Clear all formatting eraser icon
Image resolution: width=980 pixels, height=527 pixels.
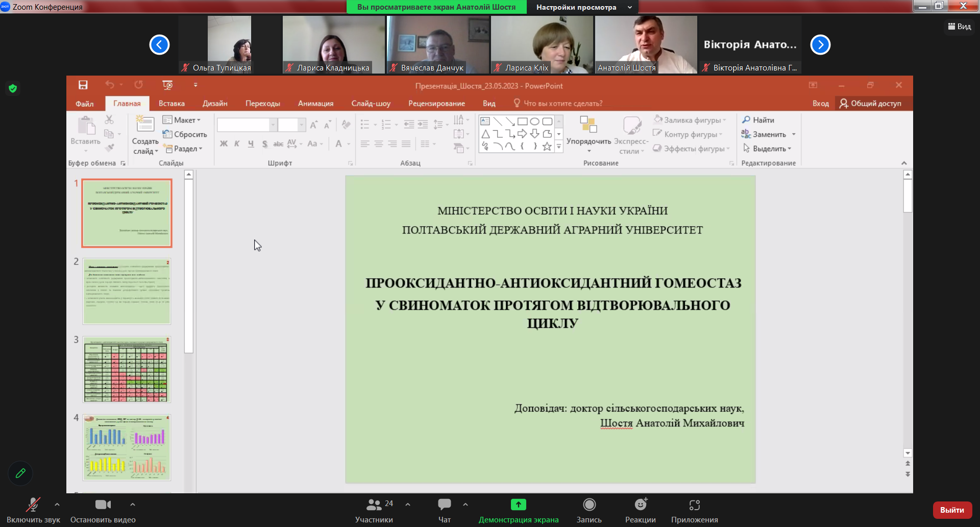tap(346, 125)
